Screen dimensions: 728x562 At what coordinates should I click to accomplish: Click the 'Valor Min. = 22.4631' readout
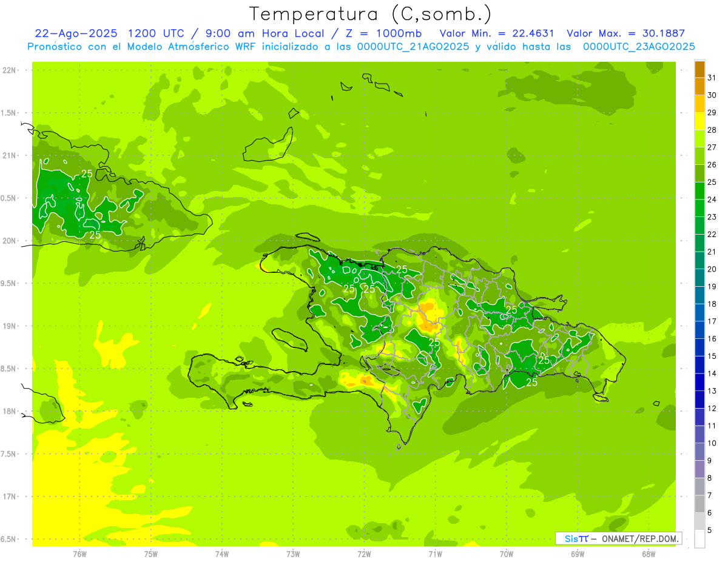click(497, 33)
